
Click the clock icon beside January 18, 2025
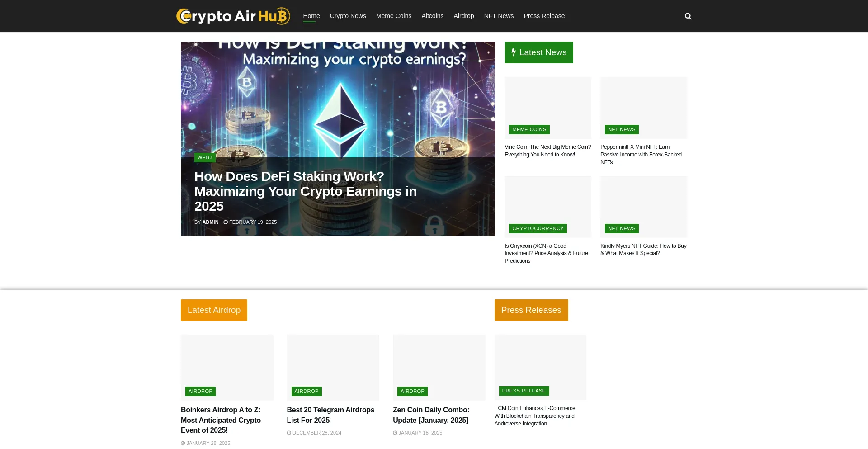click(x=395, y=433)
